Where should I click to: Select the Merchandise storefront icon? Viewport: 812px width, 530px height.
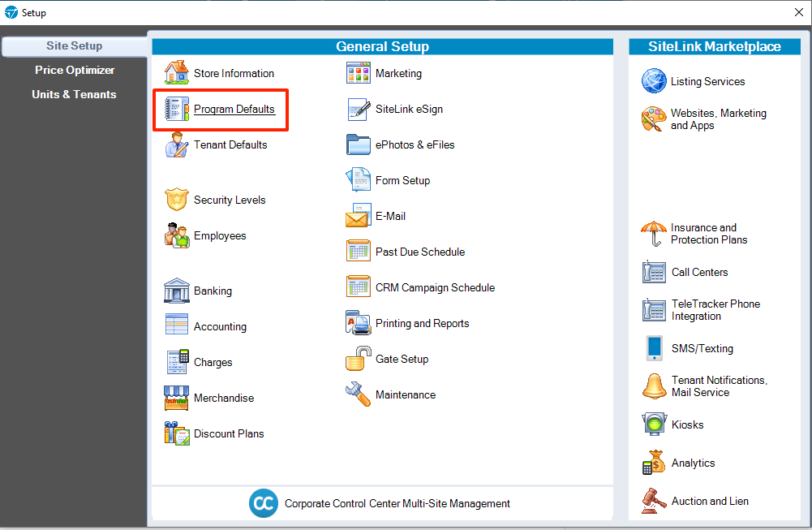tap(177, 398)
